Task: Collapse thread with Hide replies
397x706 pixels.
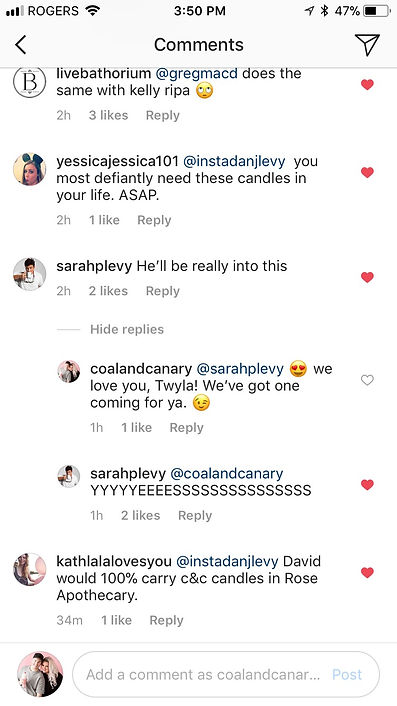Action: 127,330
